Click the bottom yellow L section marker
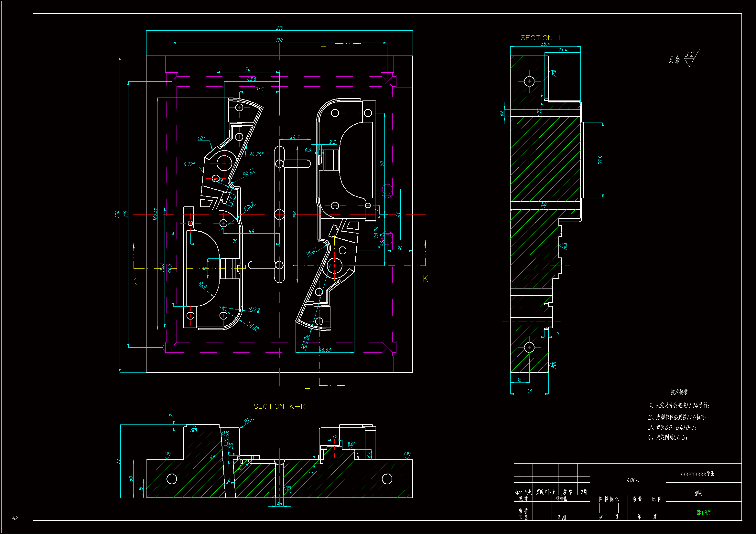This screenshot has width=756, height=534. (307, 385)
